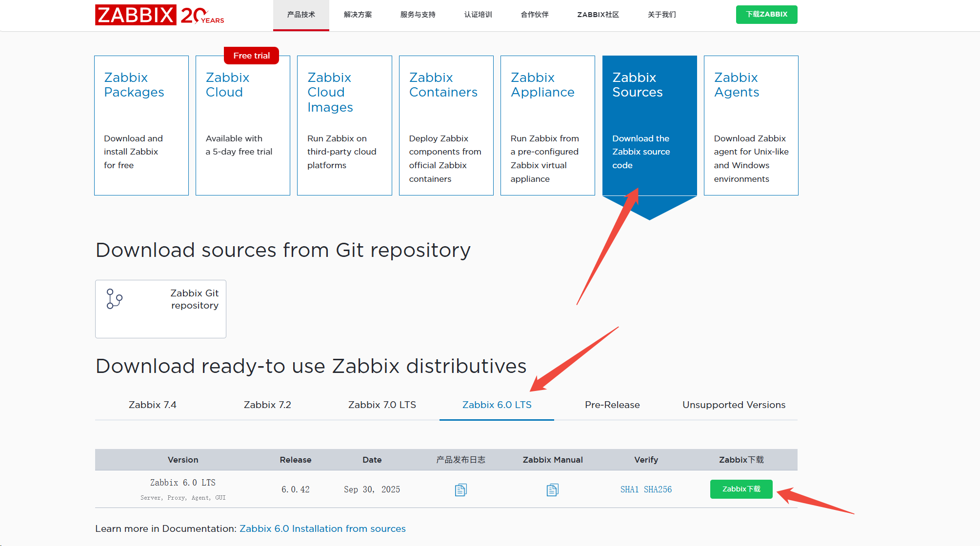This screenshot has height=546, width=980.
Task: Switch to the Zabbix 7.4 tab
Action: click(152, 405)
